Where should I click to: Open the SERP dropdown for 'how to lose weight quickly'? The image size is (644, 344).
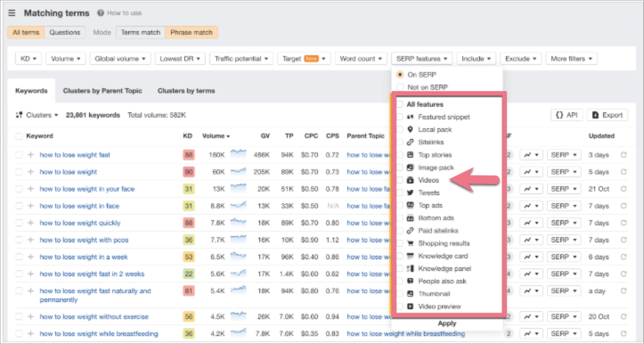[563, 223]
